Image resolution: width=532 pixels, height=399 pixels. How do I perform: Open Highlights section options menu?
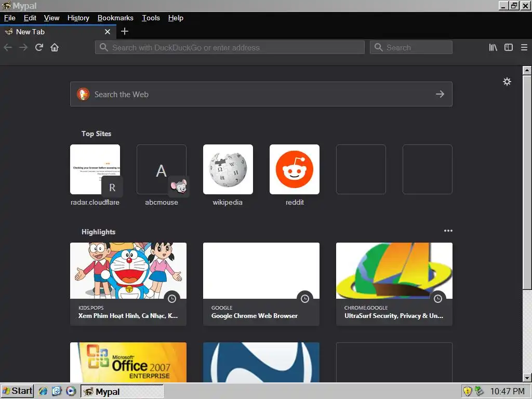coord(448,231)
